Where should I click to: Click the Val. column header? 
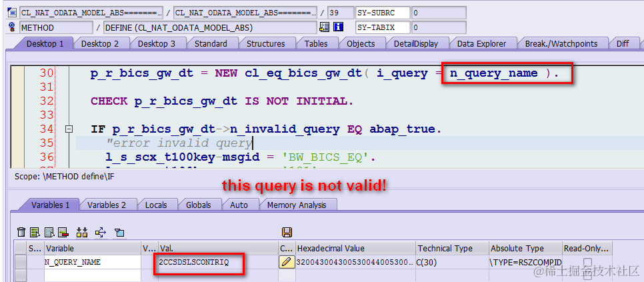[x=218, y=249]
